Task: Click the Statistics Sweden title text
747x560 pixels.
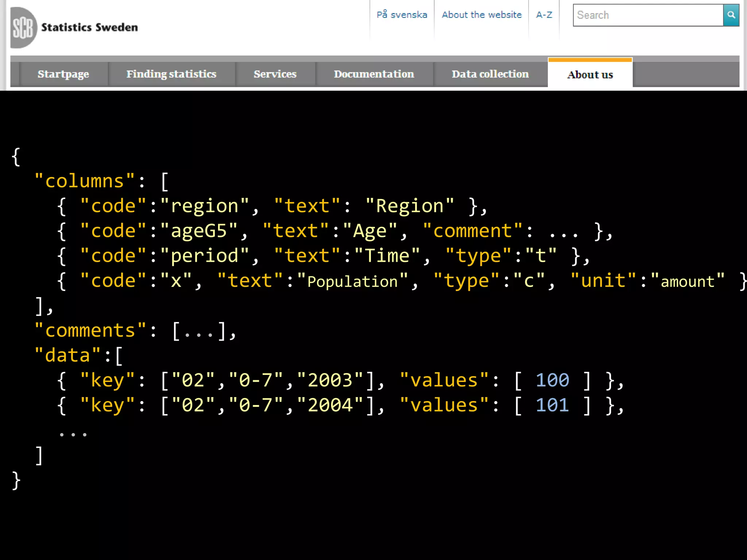Action: click(89, 27)
